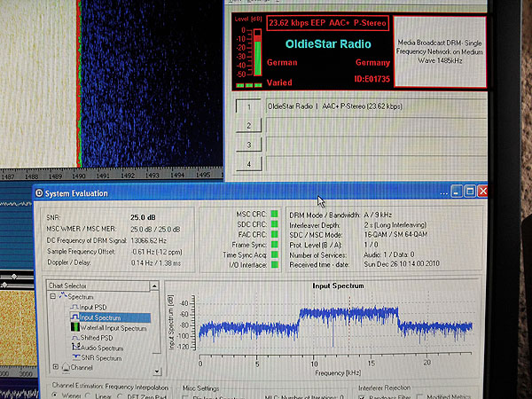Screen dimensions: 532x399
Task: Toggle the Bandpass Filter checkbox
Action: point(362,396)
